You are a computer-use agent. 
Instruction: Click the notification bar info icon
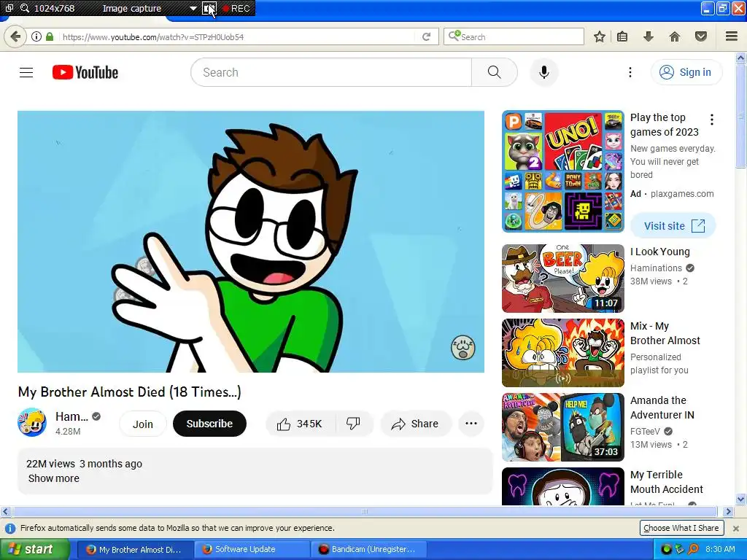[x=10, y=528]
